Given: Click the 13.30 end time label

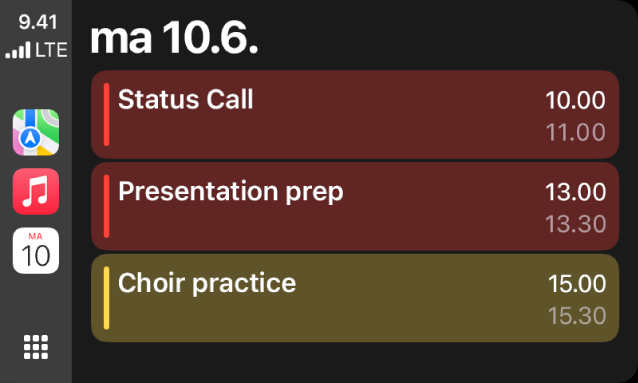Looking at the screenshot, I should [575, 224].
